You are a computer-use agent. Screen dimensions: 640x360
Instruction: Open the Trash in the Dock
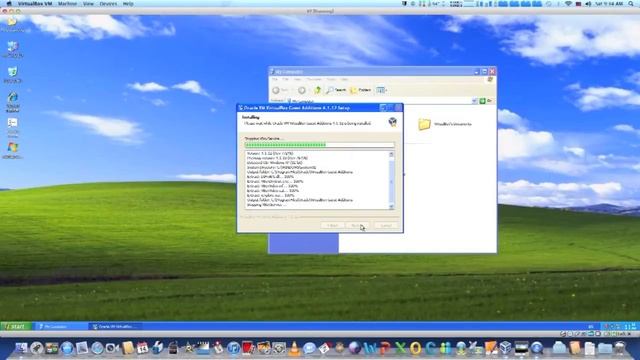point(620,348)
